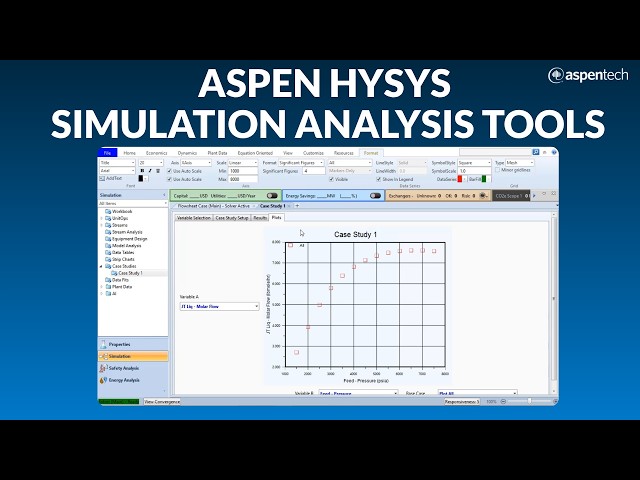Enable Minor gridlines checkbox
The image size is (640, 480).
pyautogui.click(x=498, y=170)
